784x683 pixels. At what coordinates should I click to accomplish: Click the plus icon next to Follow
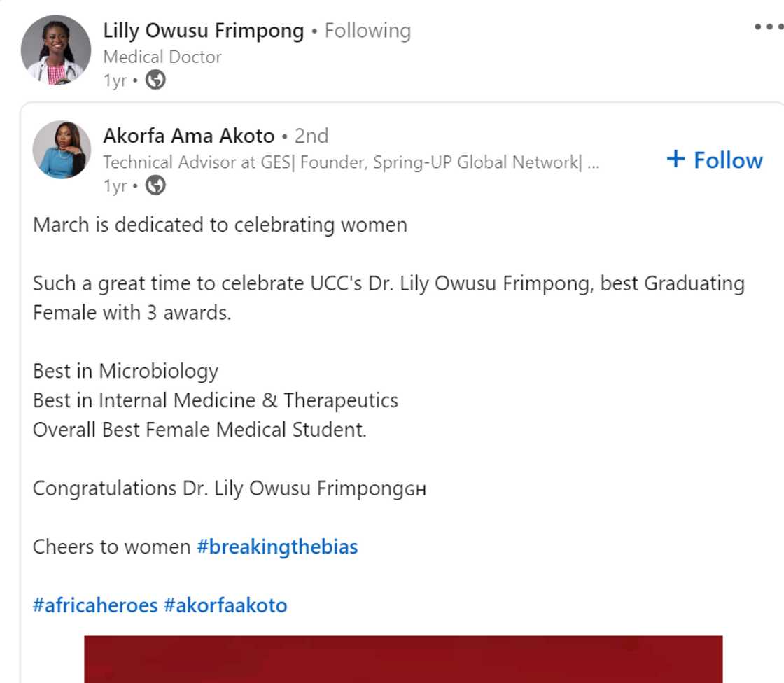675,160
